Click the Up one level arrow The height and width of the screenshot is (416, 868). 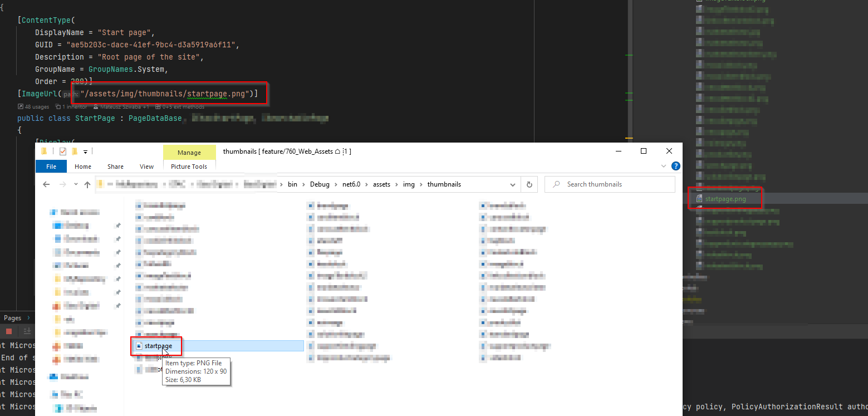pos(87,184)
